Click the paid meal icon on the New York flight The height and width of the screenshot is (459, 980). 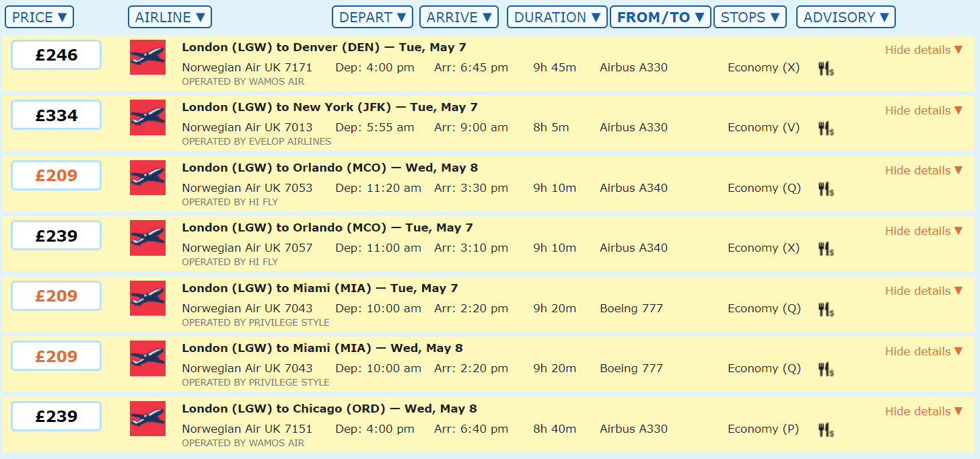[x=826, y=128]
